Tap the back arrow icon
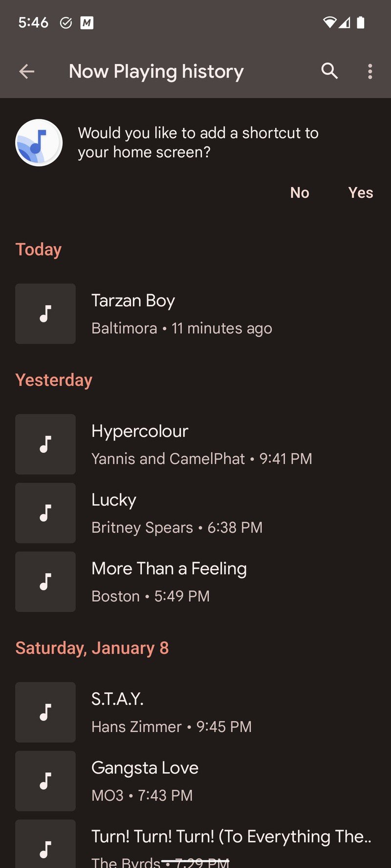391x868 pixels. [x=27, y=72]
